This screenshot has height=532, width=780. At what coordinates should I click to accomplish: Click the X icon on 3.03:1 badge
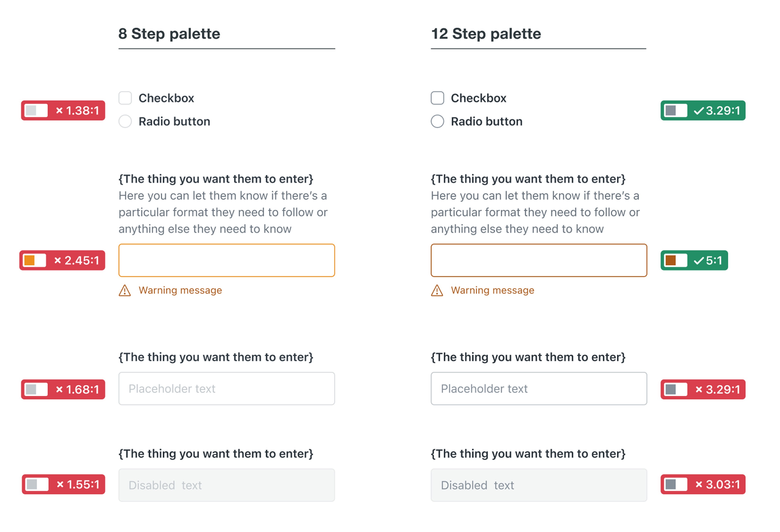pyautogui.click(x=699, y=484)
